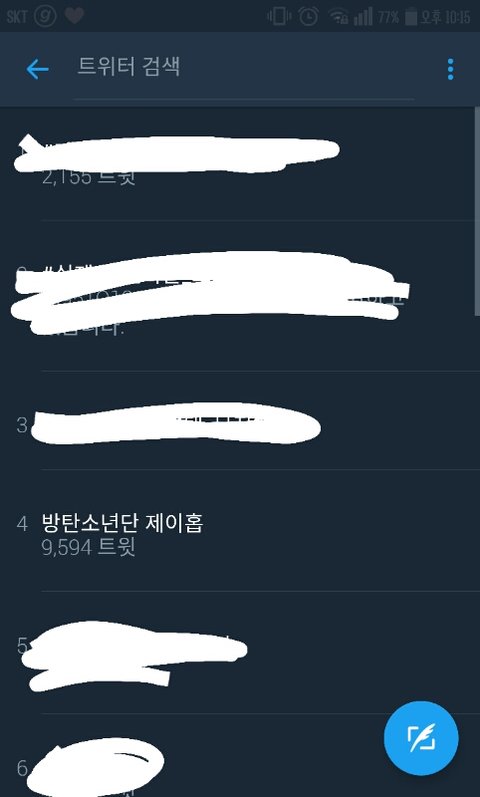Tap the vibrate mode status icon
The width and height of the screenshot is (480, 797).
(x=279, y=16)
